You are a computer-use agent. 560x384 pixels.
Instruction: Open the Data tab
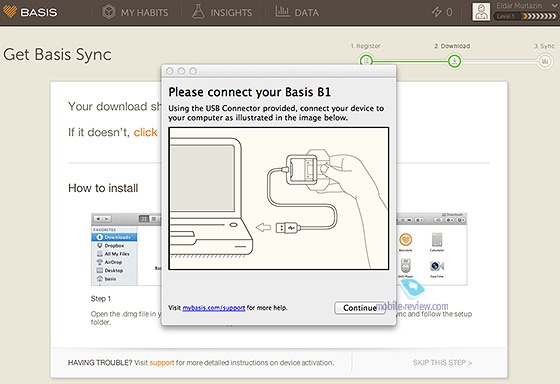(x=297, y=13)
